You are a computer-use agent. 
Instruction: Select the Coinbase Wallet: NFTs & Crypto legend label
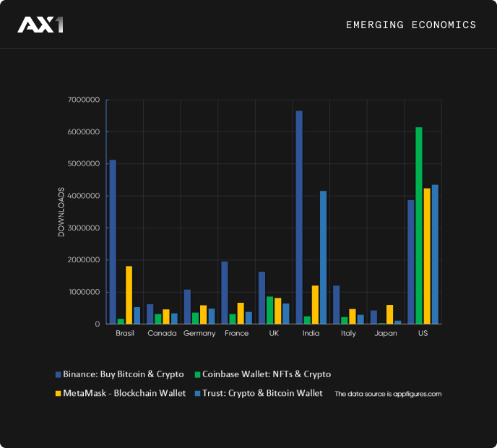266,374
